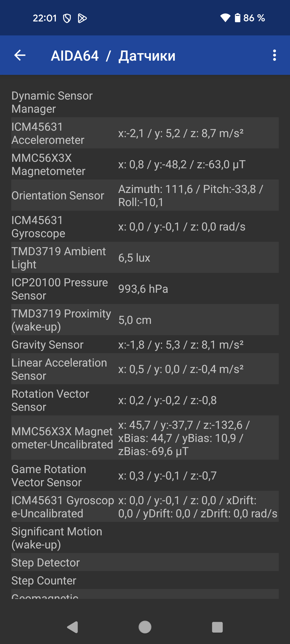Tap the shield icon in status bar
290x644 pixels.
coord(67,18)
